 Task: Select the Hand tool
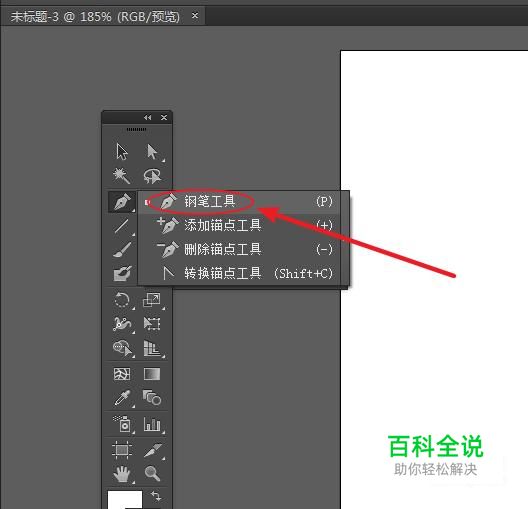122,473
